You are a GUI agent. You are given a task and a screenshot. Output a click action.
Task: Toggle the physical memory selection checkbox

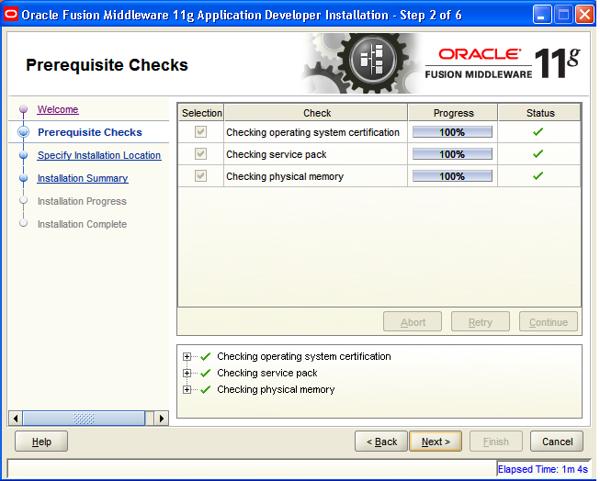(x=200, y=176)
